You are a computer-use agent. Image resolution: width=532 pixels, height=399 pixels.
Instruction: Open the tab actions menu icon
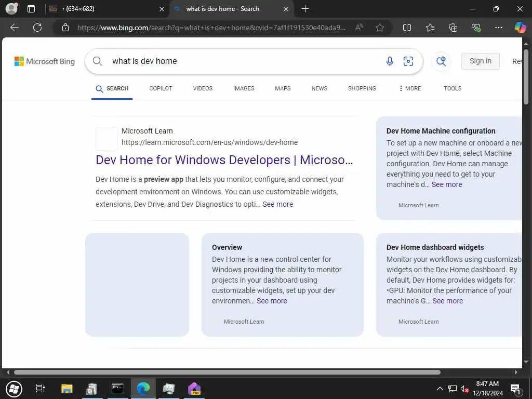coord(31,9)
